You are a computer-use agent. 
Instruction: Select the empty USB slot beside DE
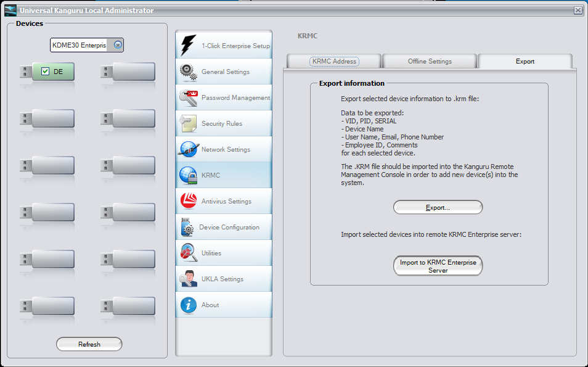click(128, 72)
